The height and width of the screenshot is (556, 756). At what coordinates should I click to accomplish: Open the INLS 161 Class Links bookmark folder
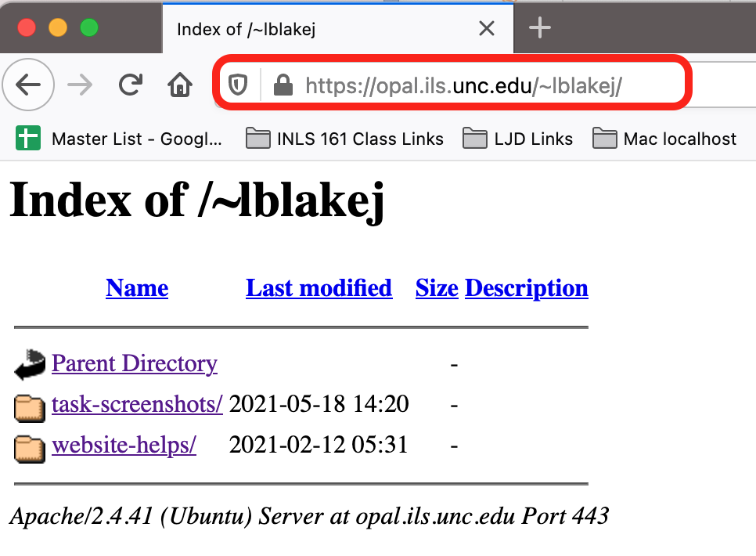[345, 139]
